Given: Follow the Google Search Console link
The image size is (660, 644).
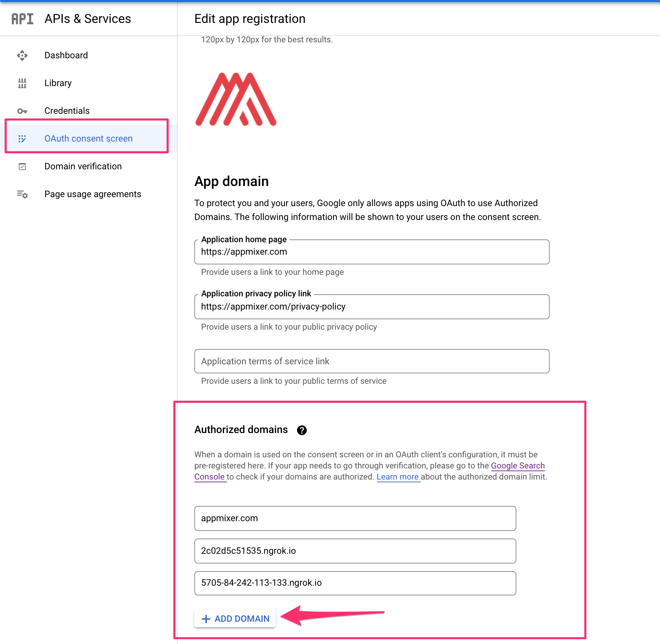Looking at the screenshot, I should (x=517, y=466).
